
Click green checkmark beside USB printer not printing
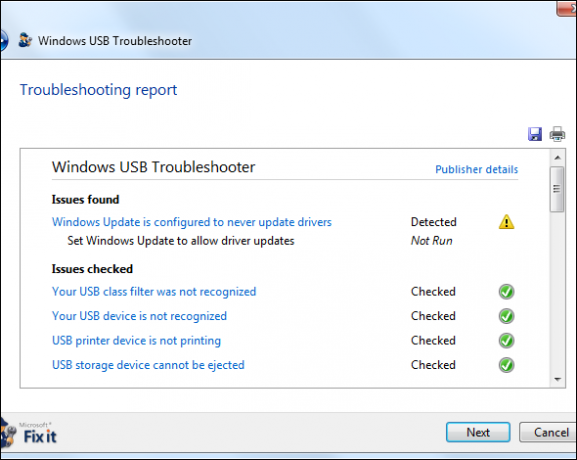(506, 341)
